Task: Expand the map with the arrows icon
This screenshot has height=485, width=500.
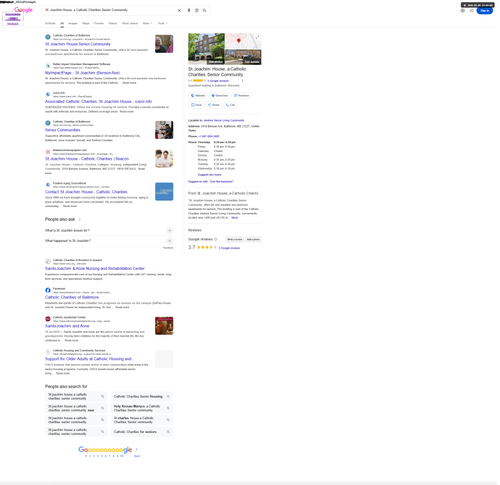Action: click(257, 37)
